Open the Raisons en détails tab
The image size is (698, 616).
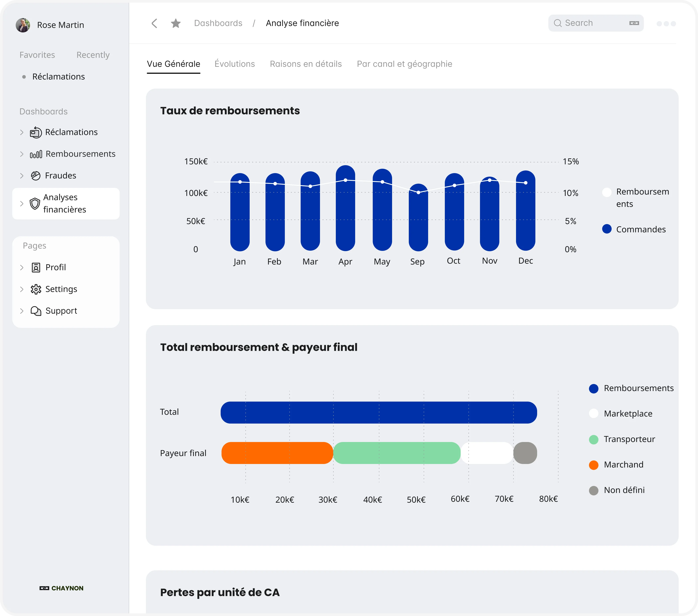306,64
